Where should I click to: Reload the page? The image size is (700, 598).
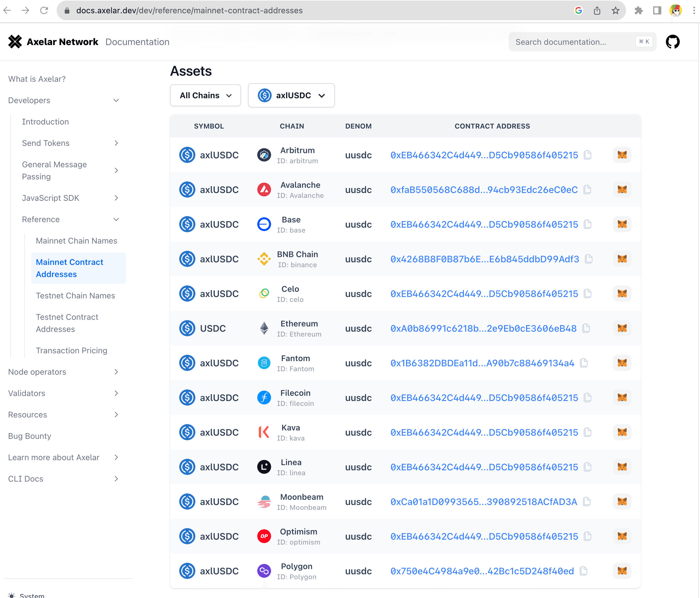44,10
